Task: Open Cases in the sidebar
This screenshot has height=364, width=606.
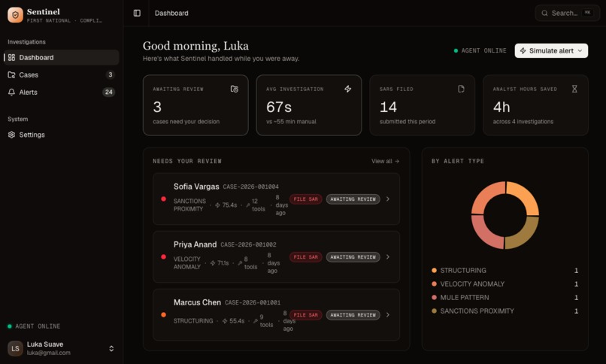Action: point(61,74)
